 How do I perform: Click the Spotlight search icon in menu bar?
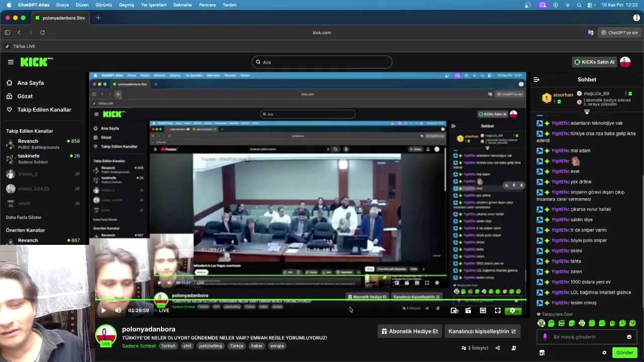(x=579, y=5)
